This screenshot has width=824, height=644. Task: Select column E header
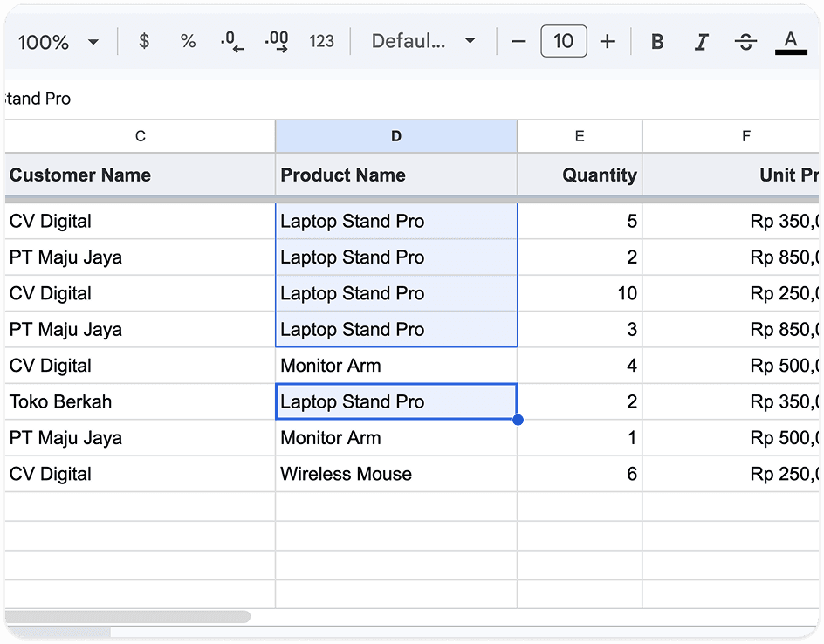(580, 137)
